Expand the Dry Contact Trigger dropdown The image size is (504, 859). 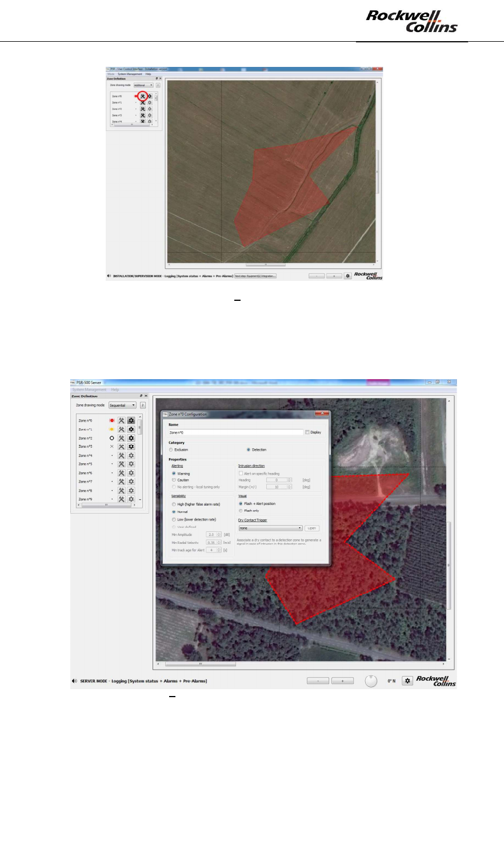[270, 528]
